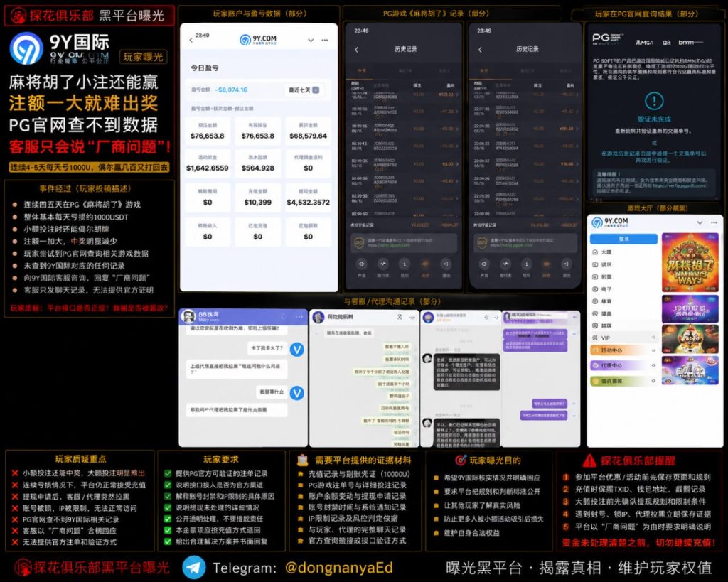The height and width of the screenshot is (582, 728).
Task: Open the verify.pgsoft.com link in the PG notice
Action: tap(679, 185)
